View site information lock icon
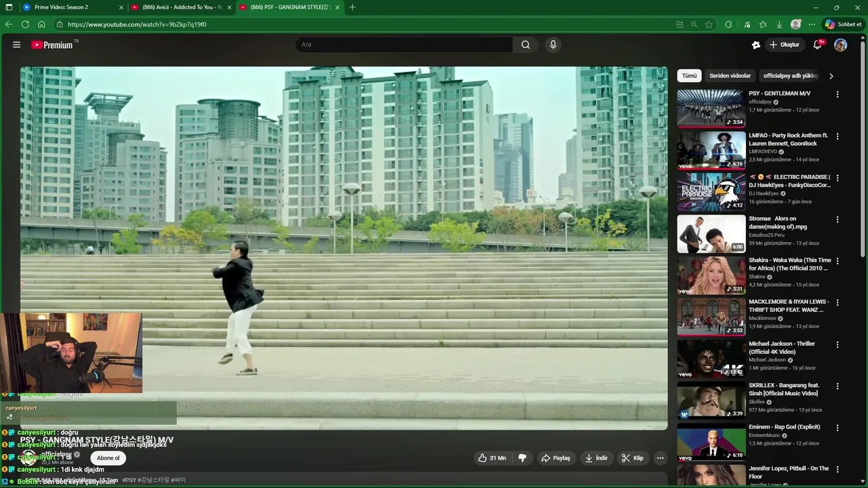868x488 pixels. [x=60, y=24]
